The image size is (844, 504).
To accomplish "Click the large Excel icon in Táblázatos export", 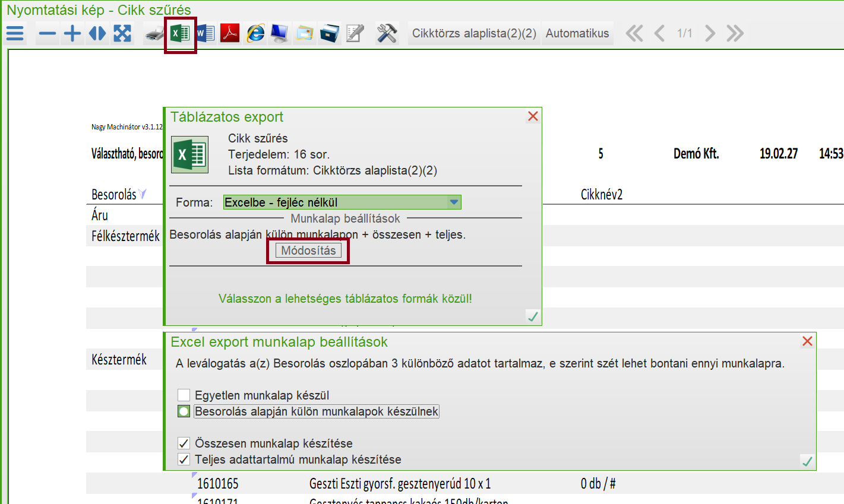I will pyautogui.click(x=189, y=155).
